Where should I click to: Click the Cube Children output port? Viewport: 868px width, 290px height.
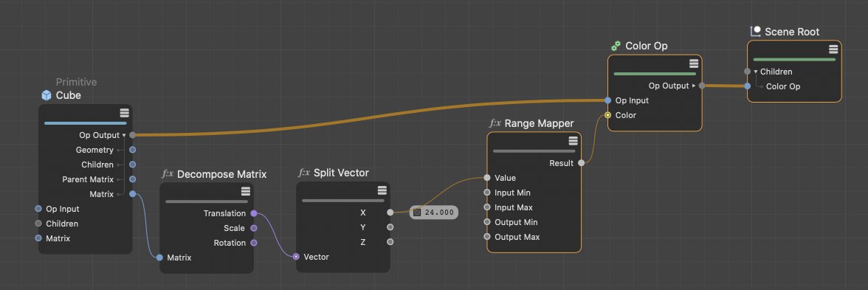pos(132,165)
